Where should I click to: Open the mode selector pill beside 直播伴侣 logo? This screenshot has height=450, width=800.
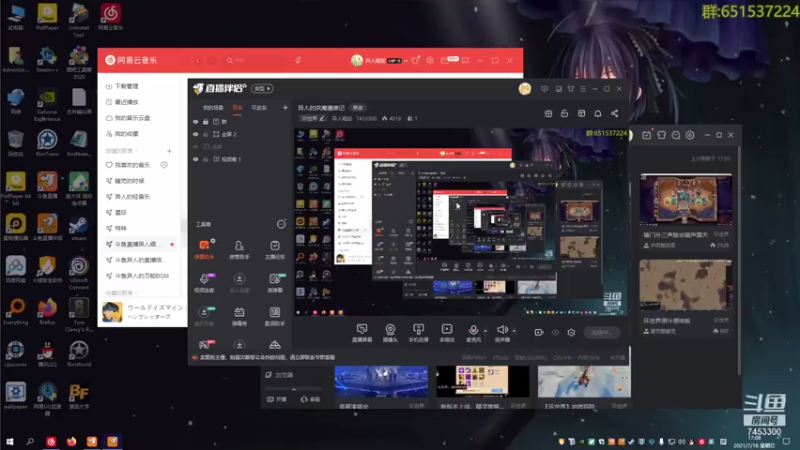pyautogui.click(x=263, y=89)
